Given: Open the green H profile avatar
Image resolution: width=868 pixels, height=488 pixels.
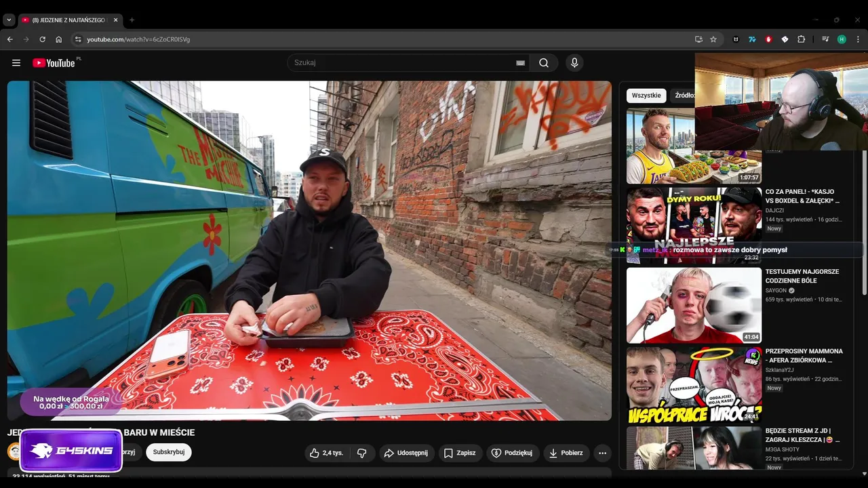Looking at the screenshot, I should [842, 39].
